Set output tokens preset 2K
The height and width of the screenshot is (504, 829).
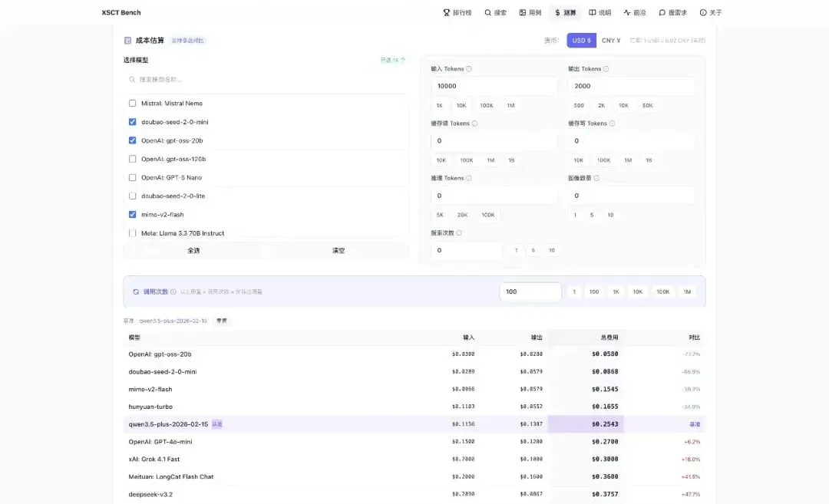(x=602, y=106)
